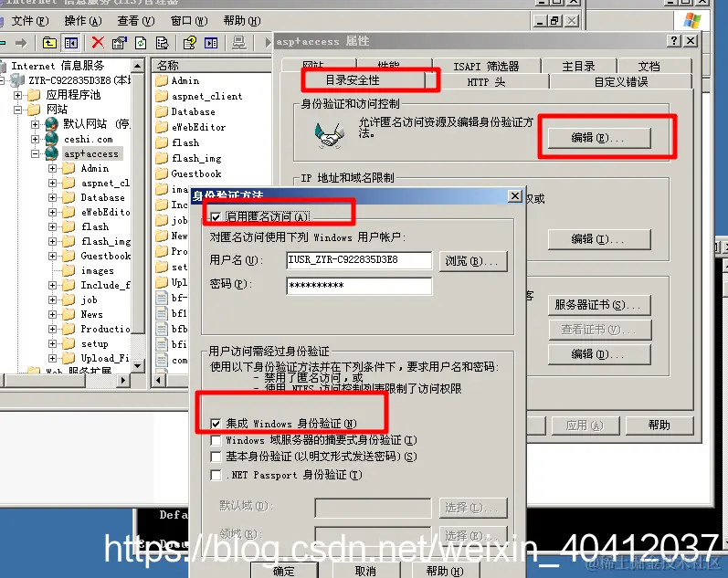Expand the 默认网站 tree node

pos(36,124)
